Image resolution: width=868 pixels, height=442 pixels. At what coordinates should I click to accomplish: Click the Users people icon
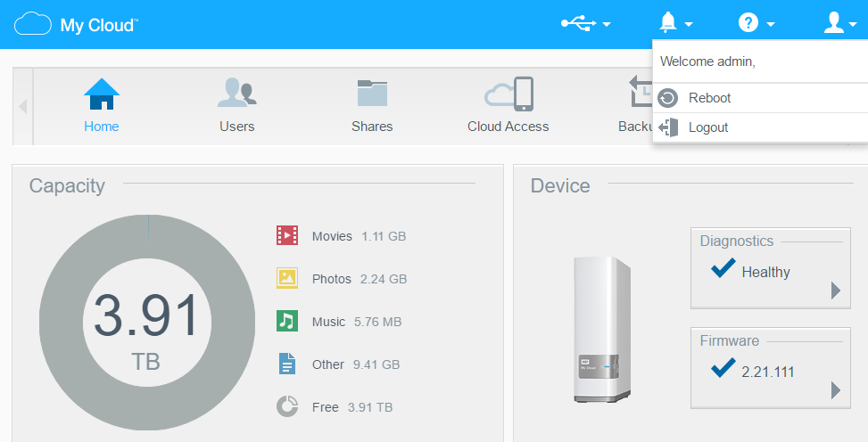(x=237, y=93)
